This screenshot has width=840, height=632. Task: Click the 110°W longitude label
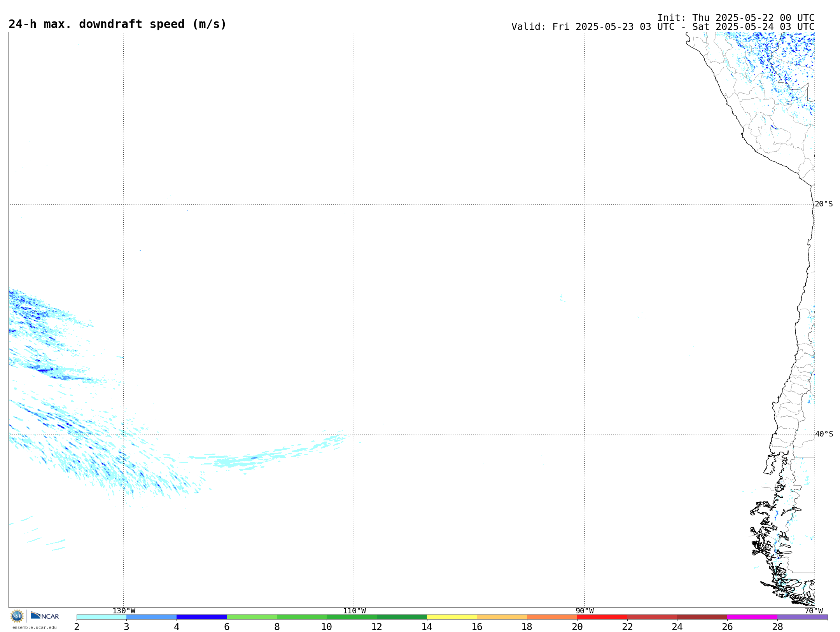[x=354, y=611]
